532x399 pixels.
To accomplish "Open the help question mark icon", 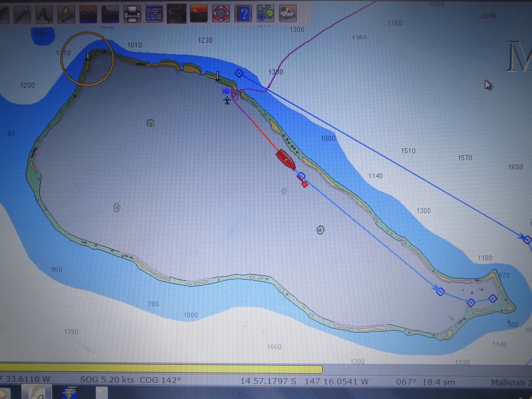I will pyautogui.click(x=243, y=14).
